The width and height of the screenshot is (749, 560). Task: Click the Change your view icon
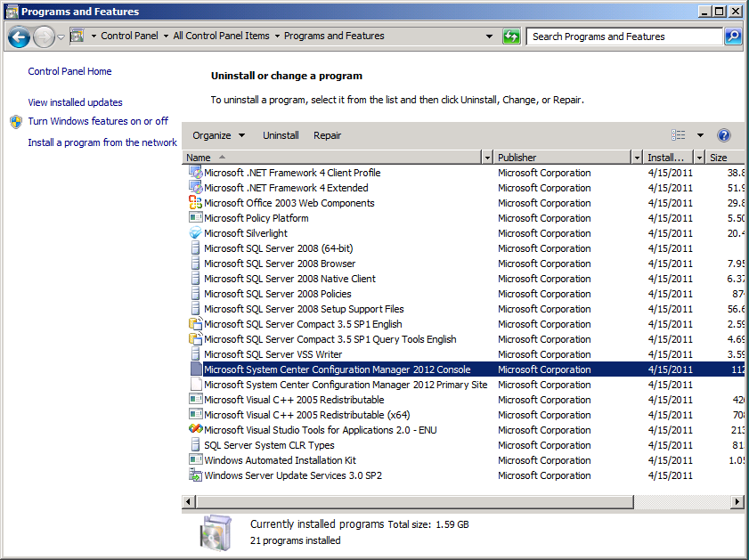(679, 135)
